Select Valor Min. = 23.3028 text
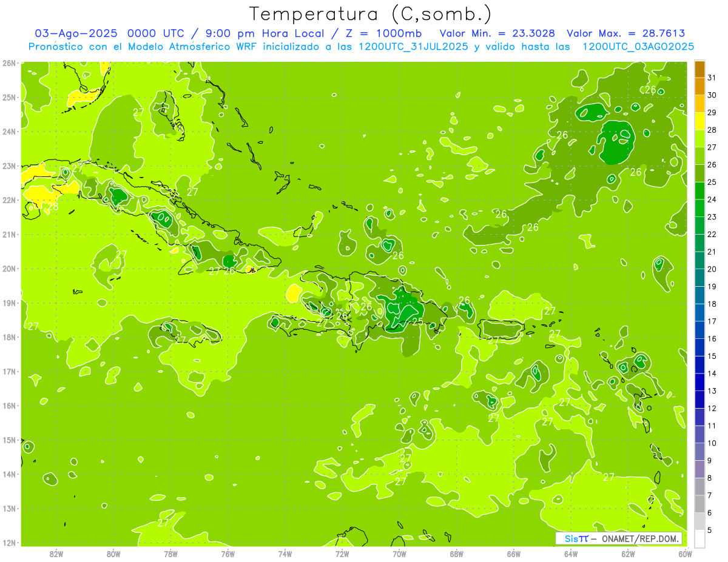Image resolution: width=728 pixels, height=562 pixels. [x=497, y=33]
